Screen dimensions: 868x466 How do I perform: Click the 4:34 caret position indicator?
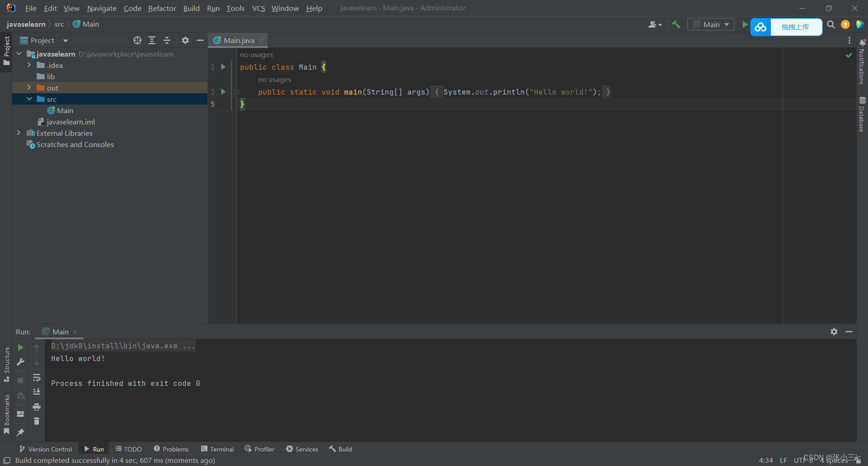pos(766,460)
